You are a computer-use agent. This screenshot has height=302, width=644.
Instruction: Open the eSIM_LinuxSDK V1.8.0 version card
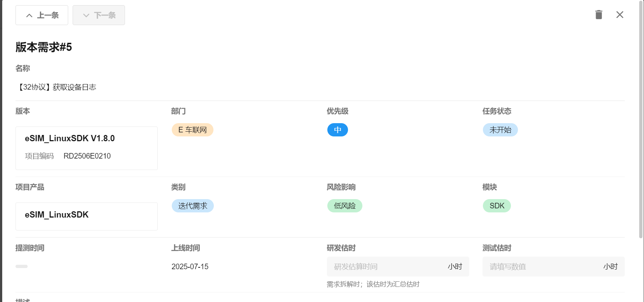pyautogui.click(x=86, y=148)
